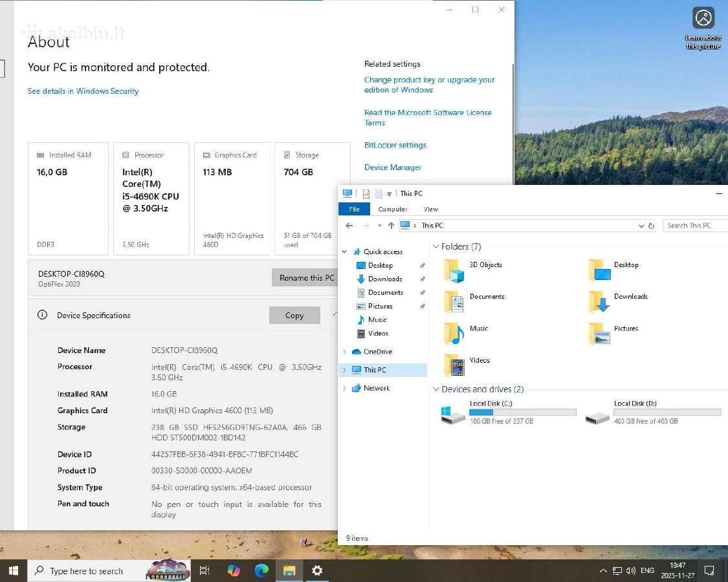Image resolution: width=728 pixels, height=582 pixels.
Task: Open the View ribbon tab
Action: click(x=430, y=210)
